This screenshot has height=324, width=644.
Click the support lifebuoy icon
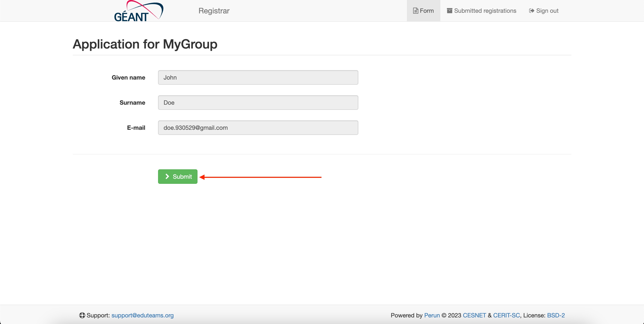(x=82, y=315)
